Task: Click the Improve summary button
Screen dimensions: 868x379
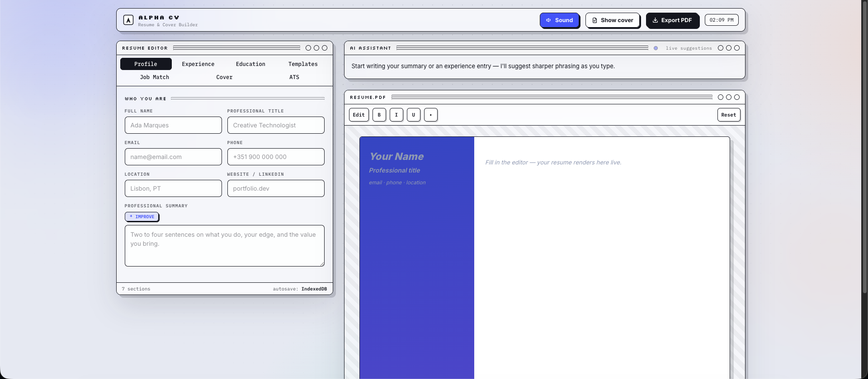Action: 142,217
